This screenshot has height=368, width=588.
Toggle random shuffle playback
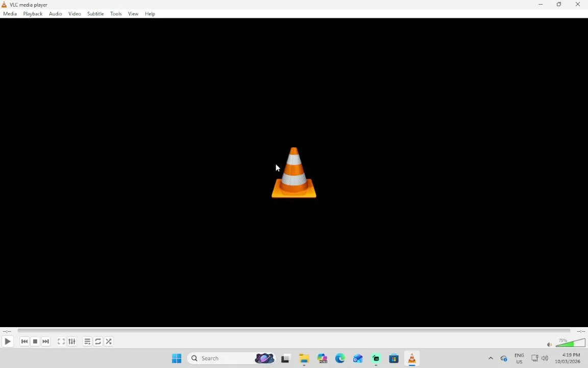(x=108, y=341)
